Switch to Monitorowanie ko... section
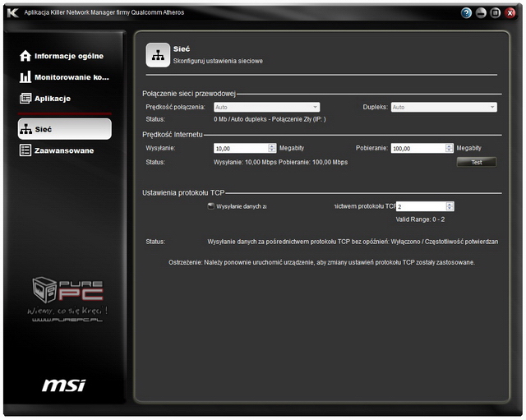Image resolution: width=526 pixels, height=420 pixels. 64,77
